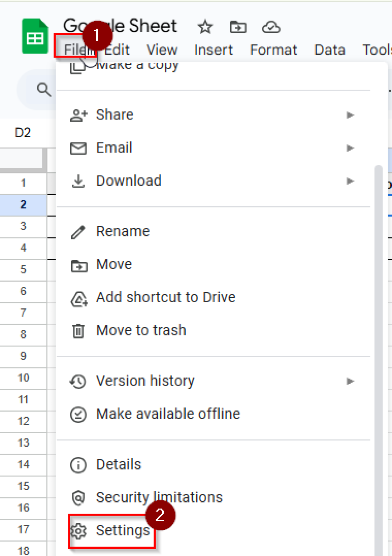
Task: Select the Download arrow icon
Action: pos(79,181)
